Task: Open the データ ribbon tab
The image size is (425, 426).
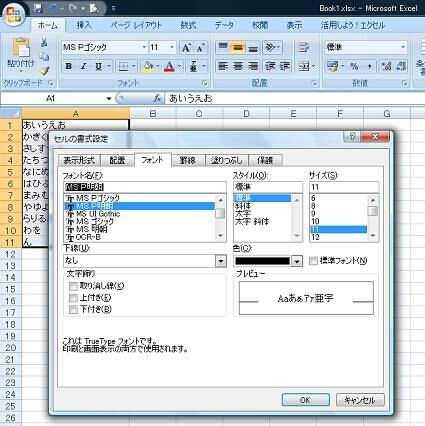Action: tap(224, 25)
